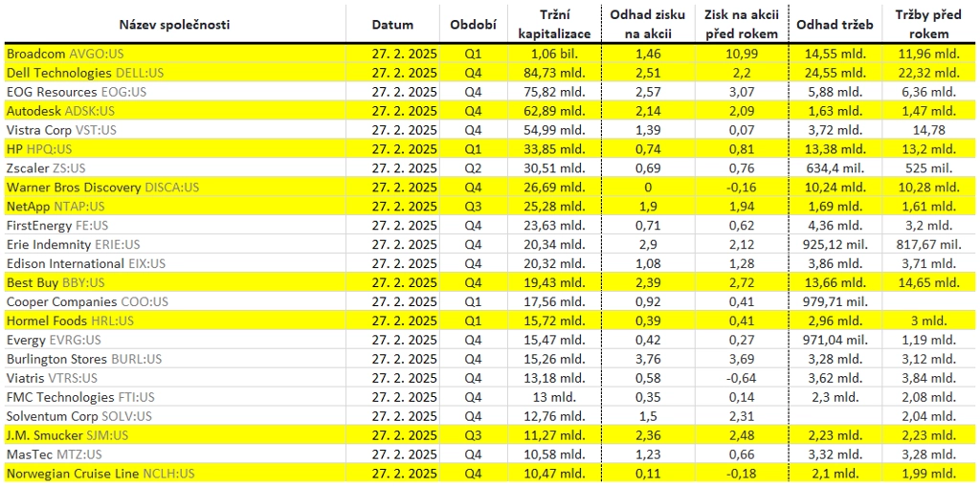This screenshot has width=980, height=487.
Task: Select the Zscaler ZS:US cell
Action: (174, 168)
